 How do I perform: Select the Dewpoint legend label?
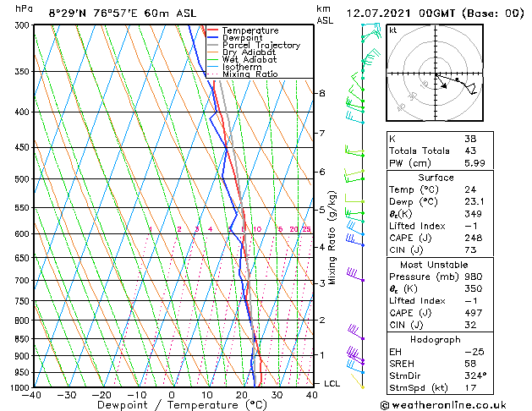click(x=242, y=38)
